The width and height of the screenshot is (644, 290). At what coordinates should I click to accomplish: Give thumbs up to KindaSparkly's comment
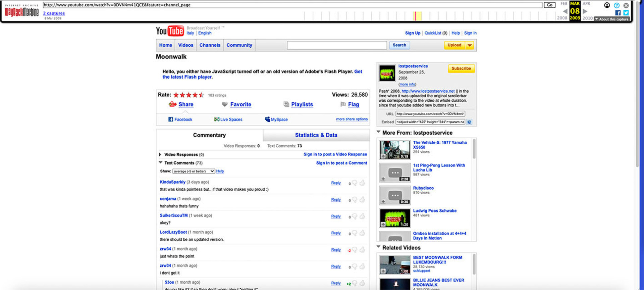pos(362,183)
